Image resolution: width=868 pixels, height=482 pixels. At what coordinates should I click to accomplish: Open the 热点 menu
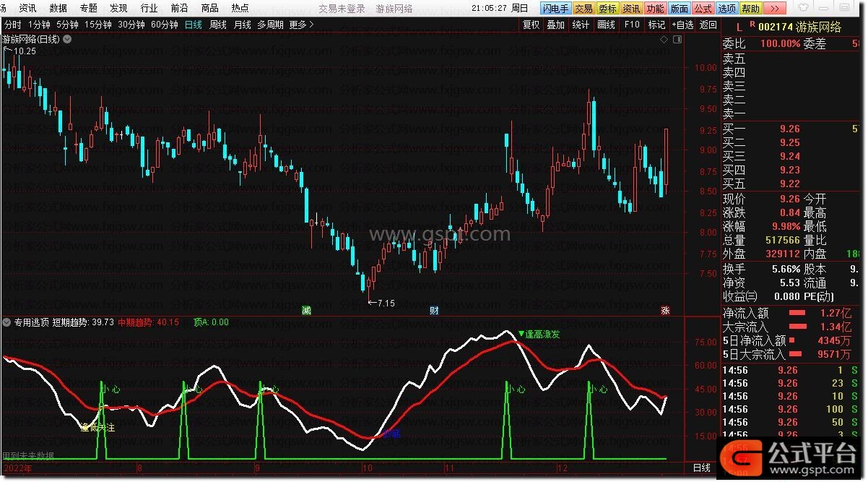click(240, 9)
